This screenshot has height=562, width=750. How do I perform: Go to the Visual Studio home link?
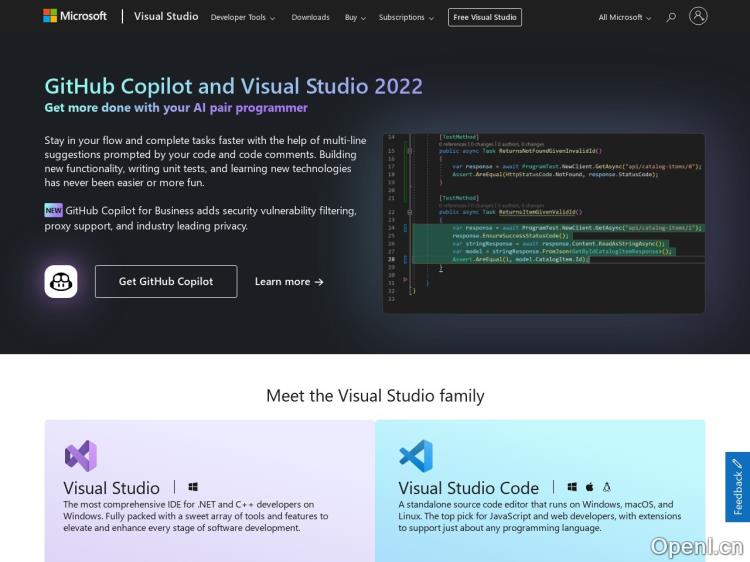166,16
